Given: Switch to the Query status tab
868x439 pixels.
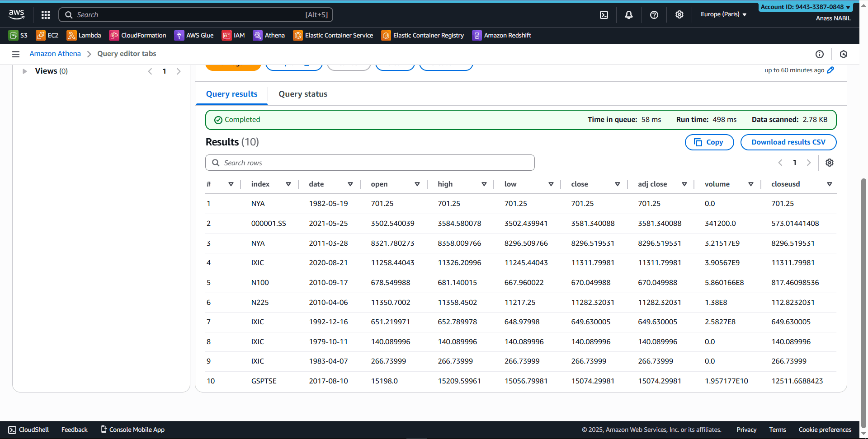Looking at the screenshot, I should tap(302, 94).
